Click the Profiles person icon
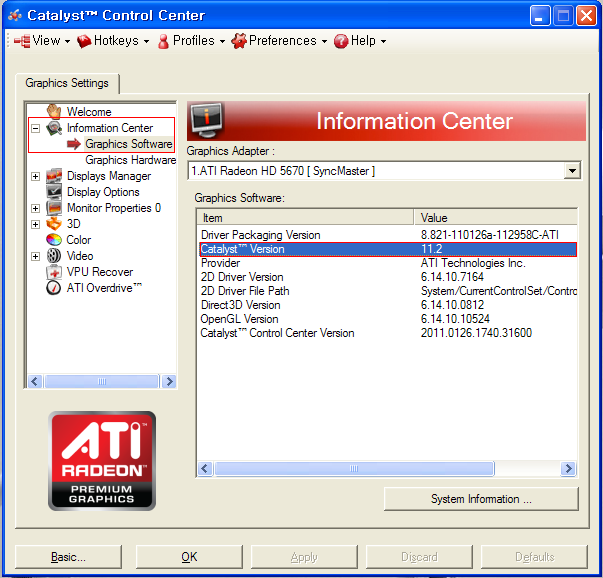Screen dimensions: 603x578 tap(163, 41)
